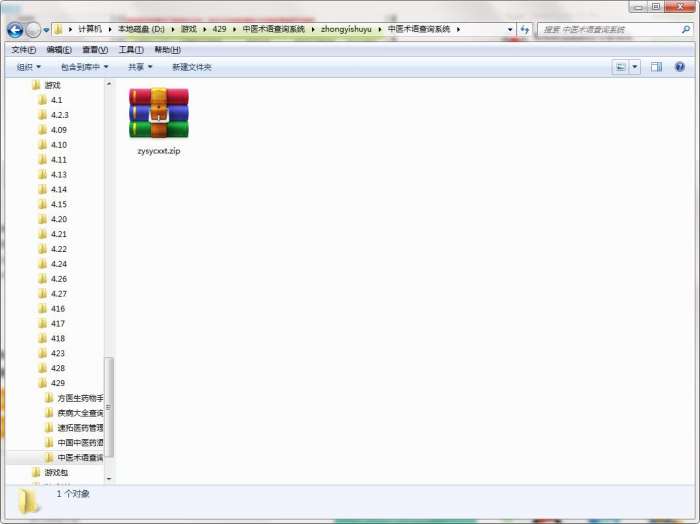Refresh the folder with the refresh icon

525,29
